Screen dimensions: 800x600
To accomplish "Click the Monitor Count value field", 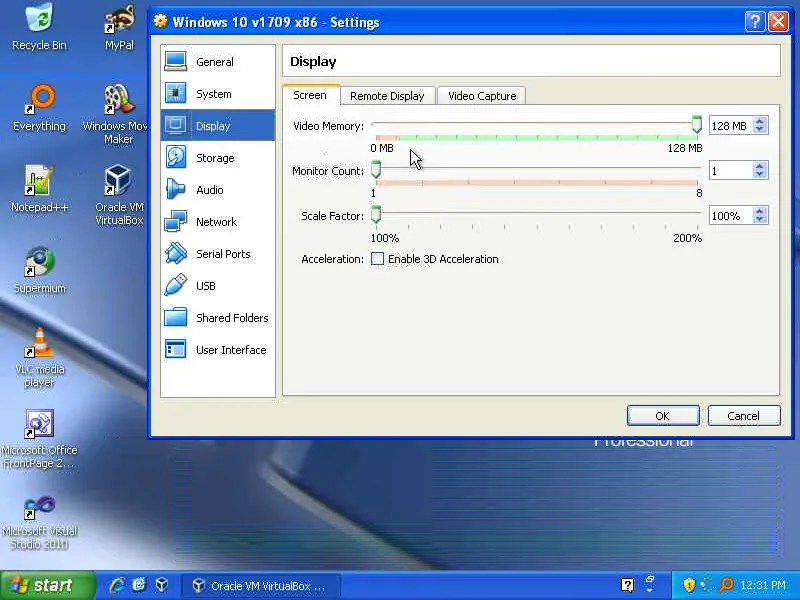I will [731, 170].
